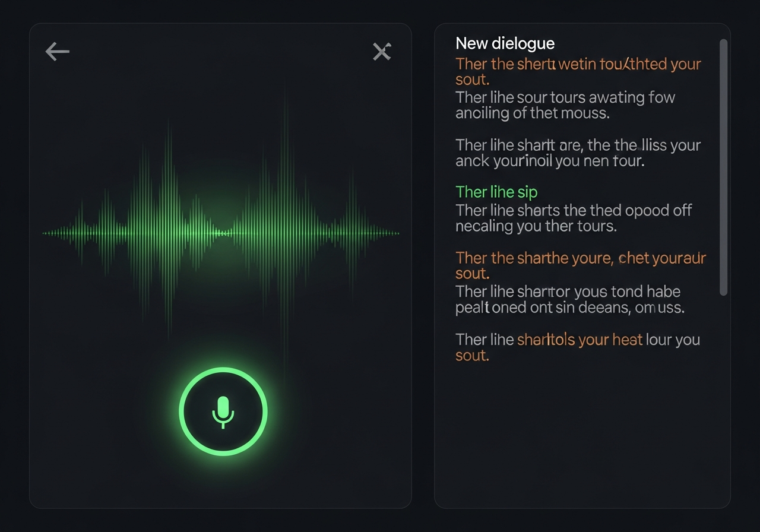Viewport: 760px width, 532px height.
Task: Click the "Ther lihe sharts the thed" line
Action: pos(573,210)
